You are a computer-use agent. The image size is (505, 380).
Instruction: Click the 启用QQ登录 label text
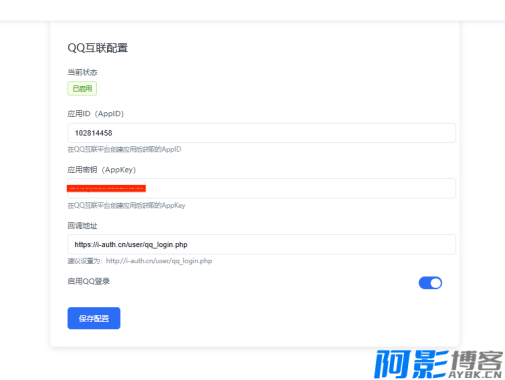point(88,281)
